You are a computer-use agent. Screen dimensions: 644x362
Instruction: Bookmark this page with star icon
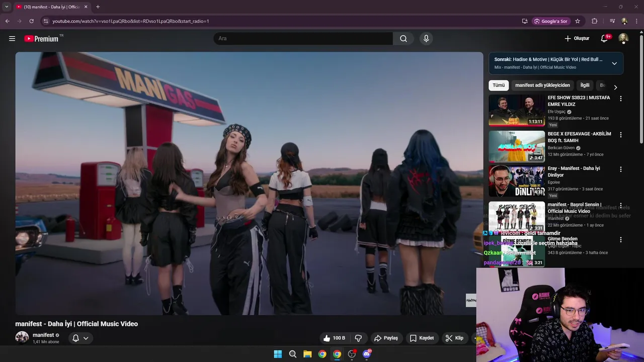click(578, 21)
